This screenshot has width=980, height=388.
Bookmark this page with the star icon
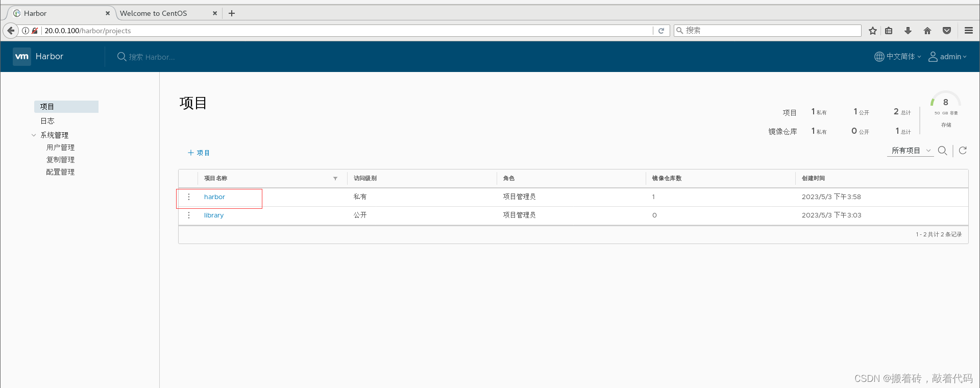873,31
